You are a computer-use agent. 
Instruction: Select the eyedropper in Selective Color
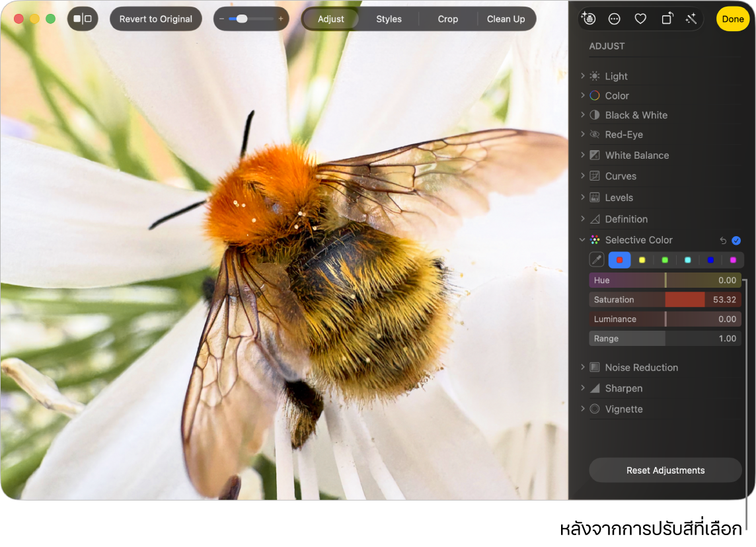click(597, 259)
